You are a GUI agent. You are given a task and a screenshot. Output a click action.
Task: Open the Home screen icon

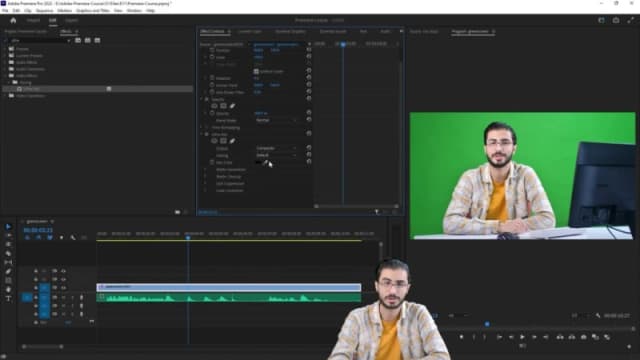[x=13, y=20]
